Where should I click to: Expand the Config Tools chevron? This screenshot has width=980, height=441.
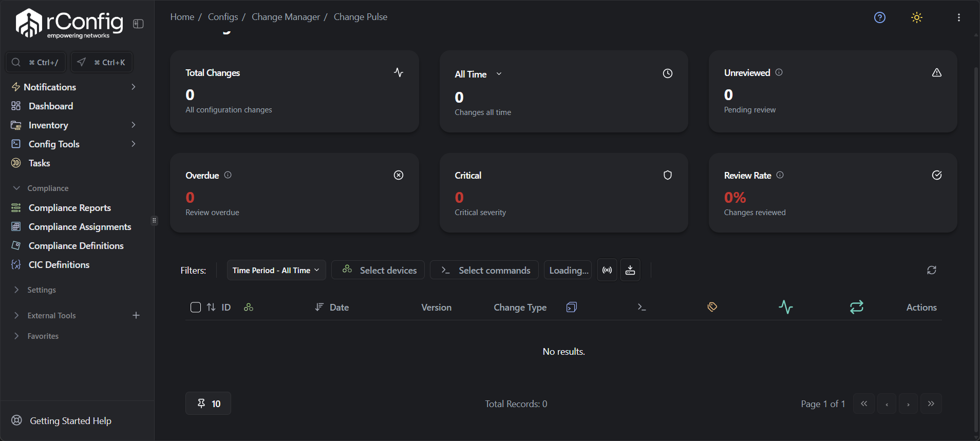point(134,144)
